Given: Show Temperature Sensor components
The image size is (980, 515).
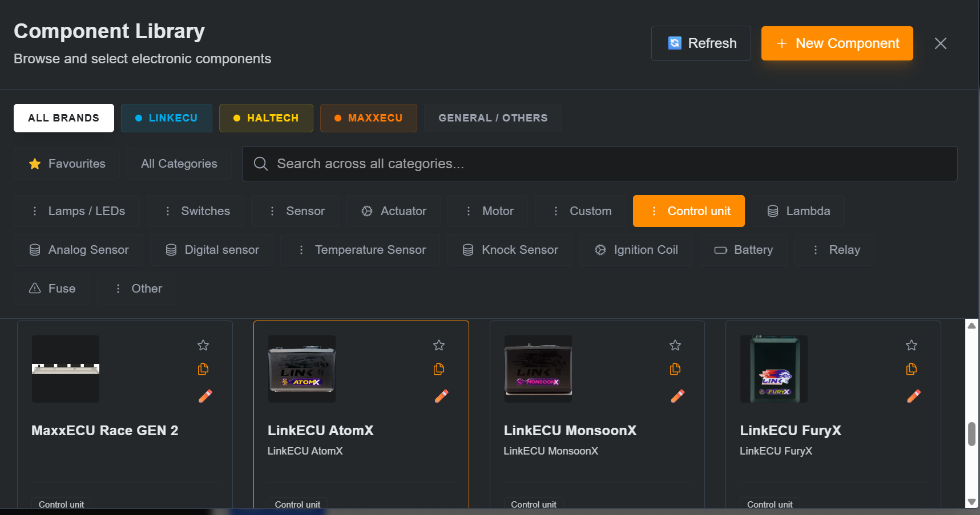Looking at the screenshot, I should (360, 250).
